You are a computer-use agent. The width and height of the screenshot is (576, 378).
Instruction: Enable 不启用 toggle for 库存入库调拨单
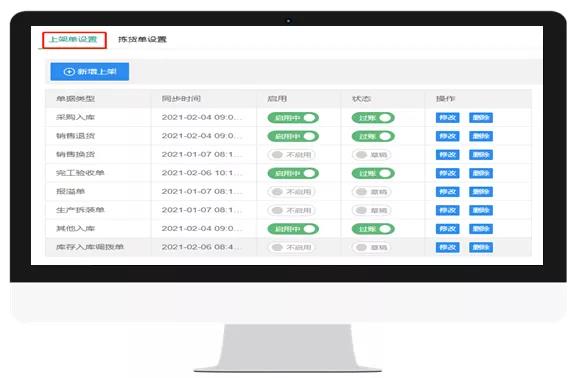point(291,247)
